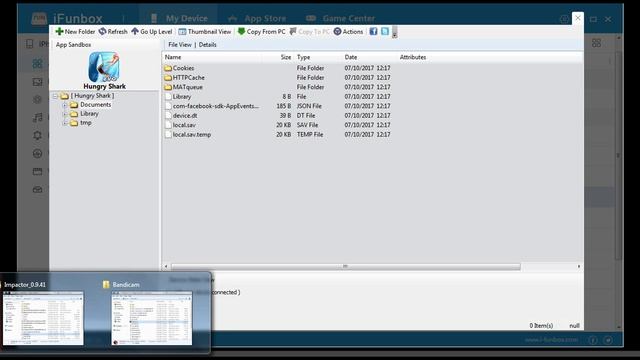This screenshot has height=360, width=640.
Task: Click the 20 KB size of local.sav
Action: click(x=283, y=125)
